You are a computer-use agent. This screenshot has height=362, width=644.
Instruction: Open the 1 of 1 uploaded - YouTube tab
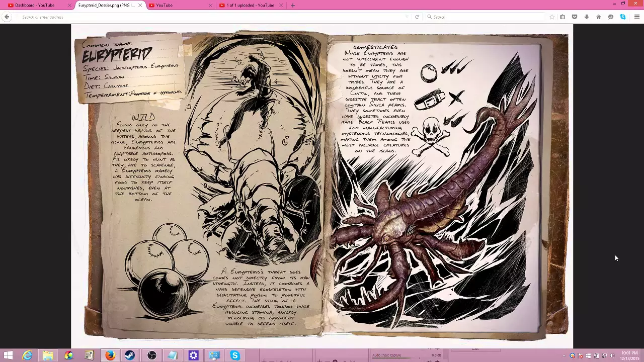tap(250, 5)
